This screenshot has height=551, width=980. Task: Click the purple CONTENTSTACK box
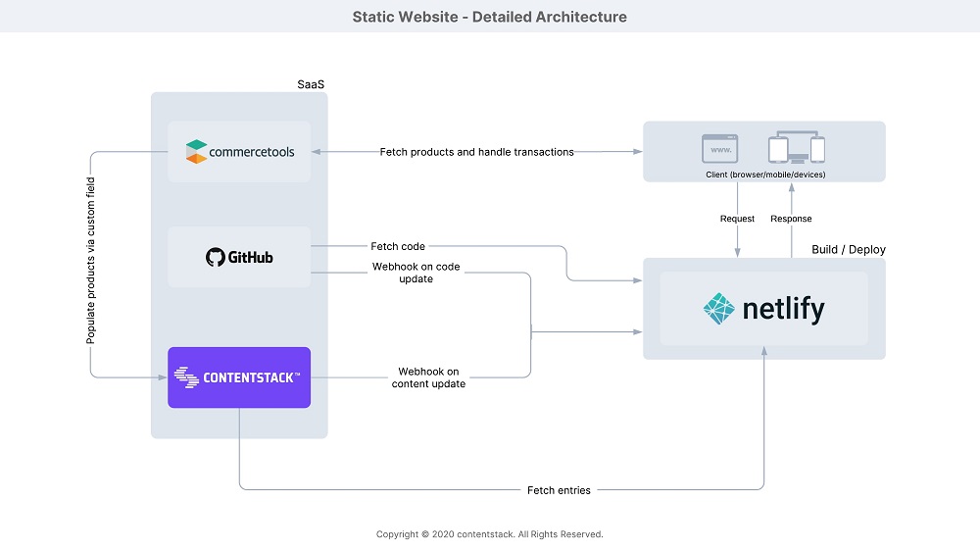coord(239,377)
